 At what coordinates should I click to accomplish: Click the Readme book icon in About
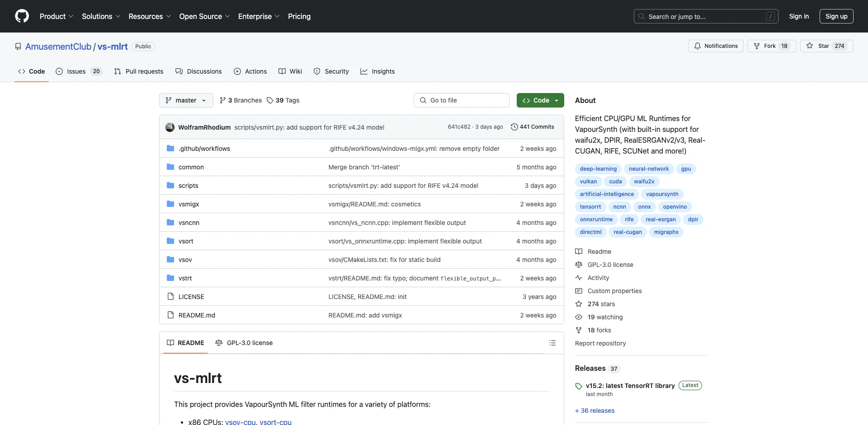coord(579,252)
